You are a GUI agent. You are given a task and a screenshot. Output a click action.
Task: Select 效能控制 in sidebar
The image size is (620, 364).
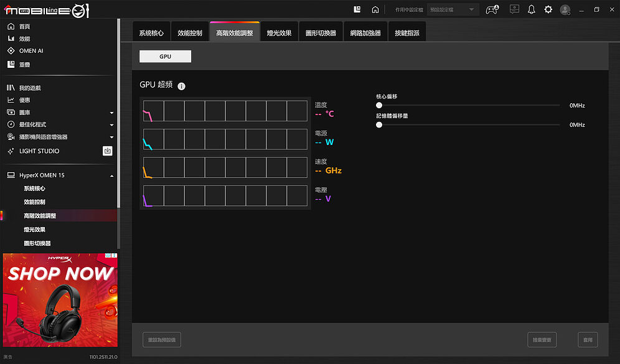[34, 202]
